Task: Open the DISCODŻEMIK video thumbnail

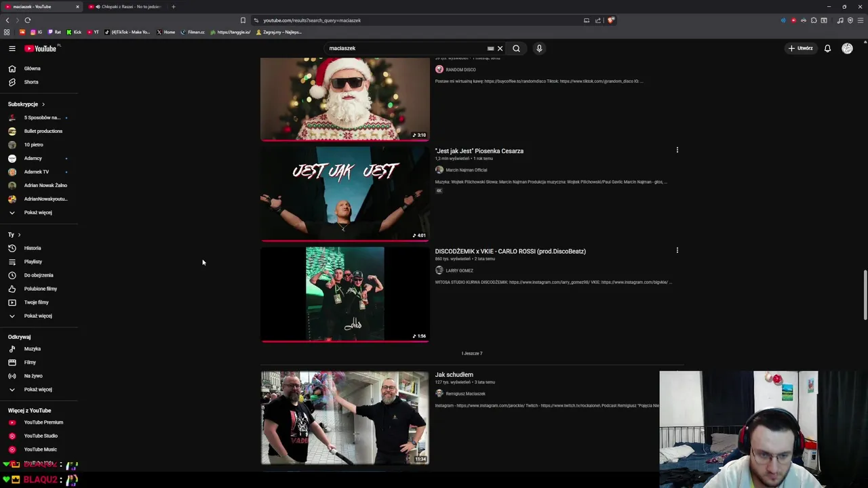Action: [344, 294]
